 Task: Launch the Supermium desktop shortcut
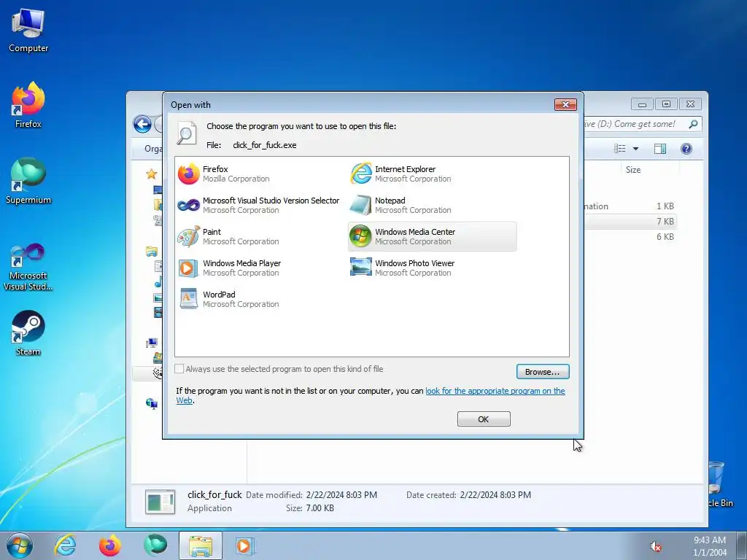pos(28,182)
